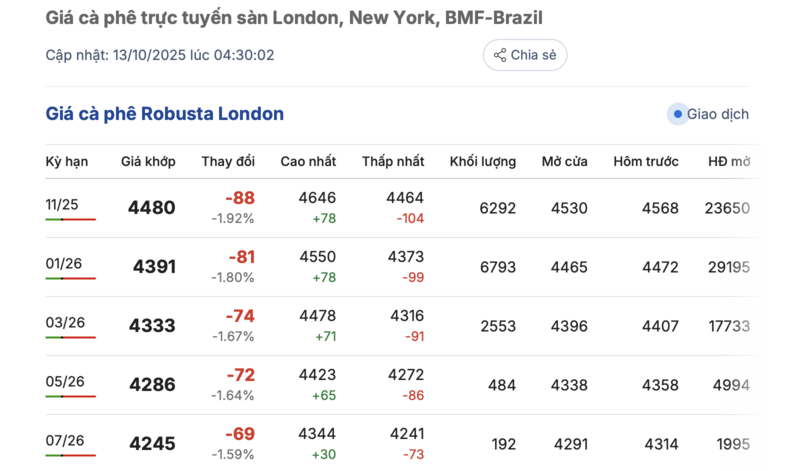This screenshot has width=800, height=471.
Task: Select the 05/26 contract term
Action: (63, 381)
